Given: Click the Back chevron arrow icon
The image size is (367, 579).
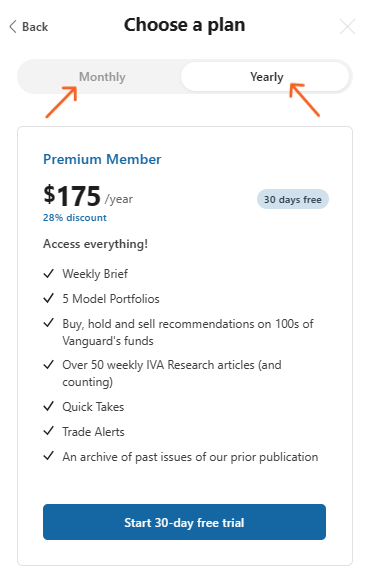Looking at the screenshot, I should pos(13,27).
